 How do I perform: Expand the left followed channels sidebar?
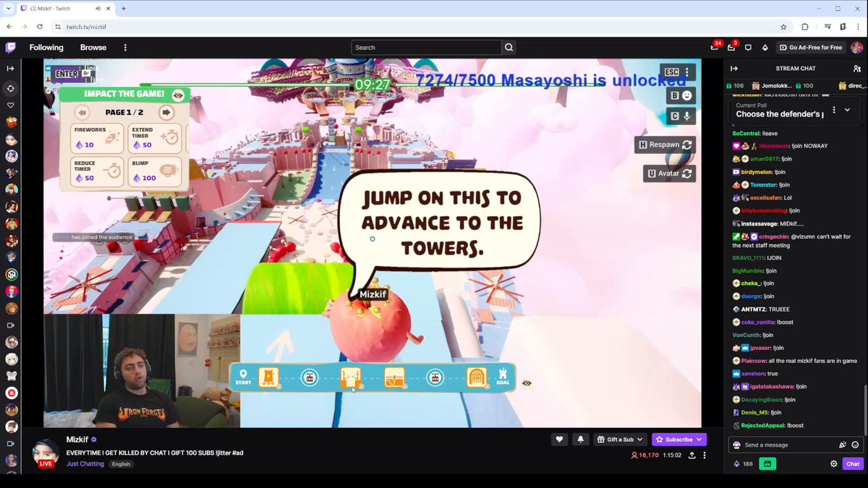[x=10, y=68]
